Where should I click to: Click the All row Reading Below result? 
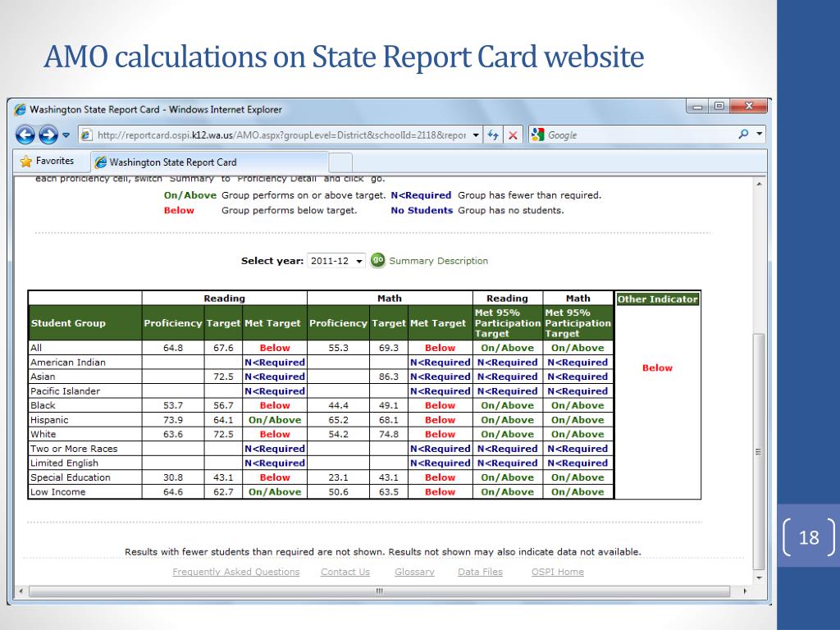click(275, 348)
